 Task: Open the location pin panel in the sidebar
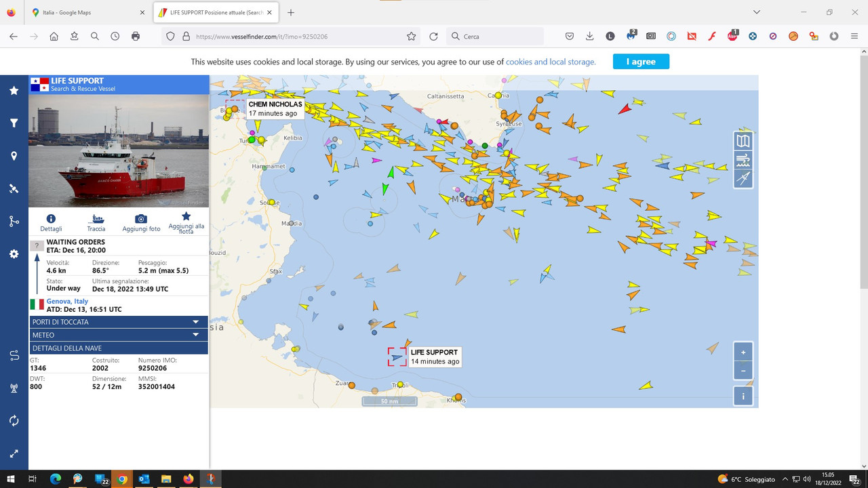[x=14, y=156]
